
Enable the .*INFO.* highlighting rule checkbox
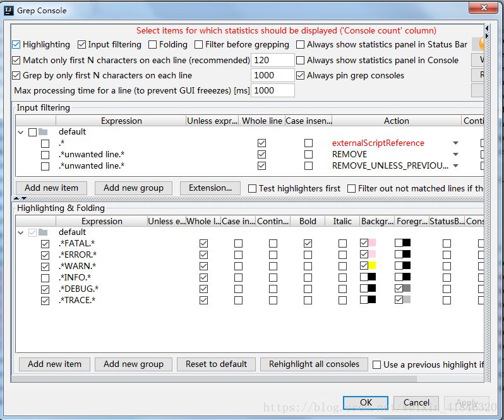click(x=45, y=277)
